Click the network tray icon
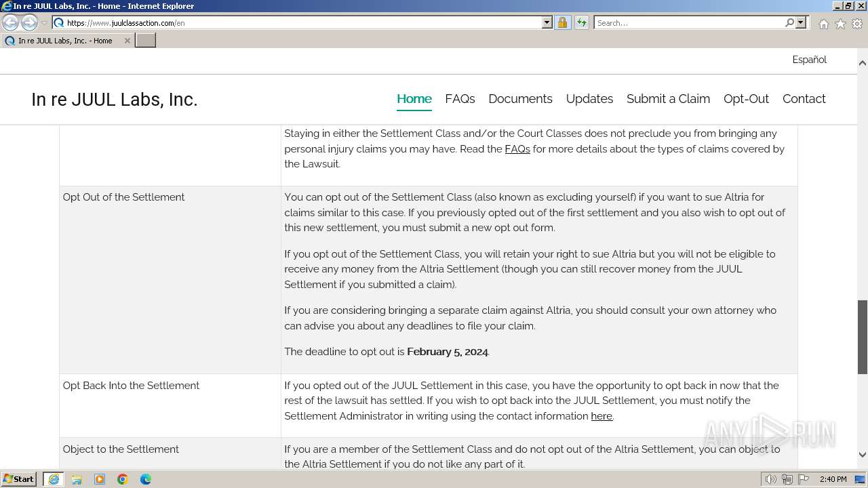 (787, 479)
